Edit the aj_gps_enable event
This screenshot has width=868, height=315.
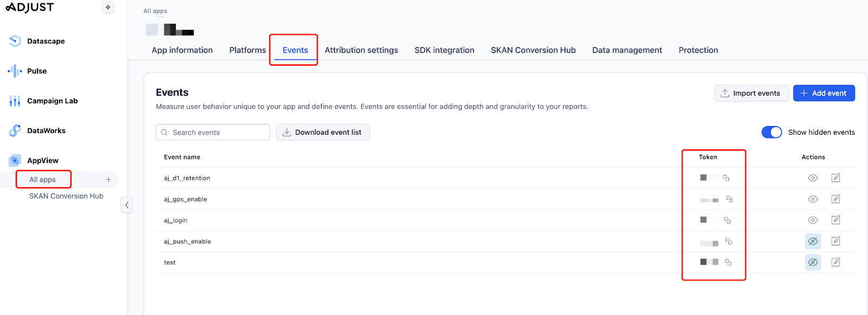[x=836, y=199]
